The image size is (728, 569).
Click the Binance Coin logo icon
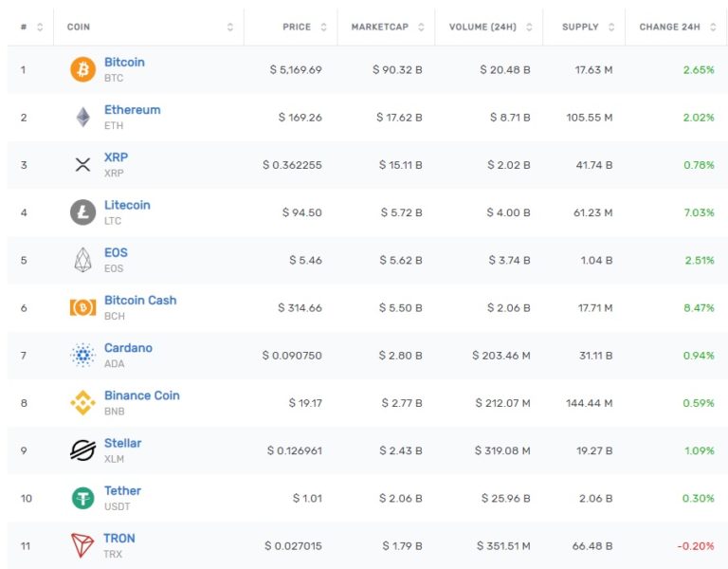click(83, 403)
